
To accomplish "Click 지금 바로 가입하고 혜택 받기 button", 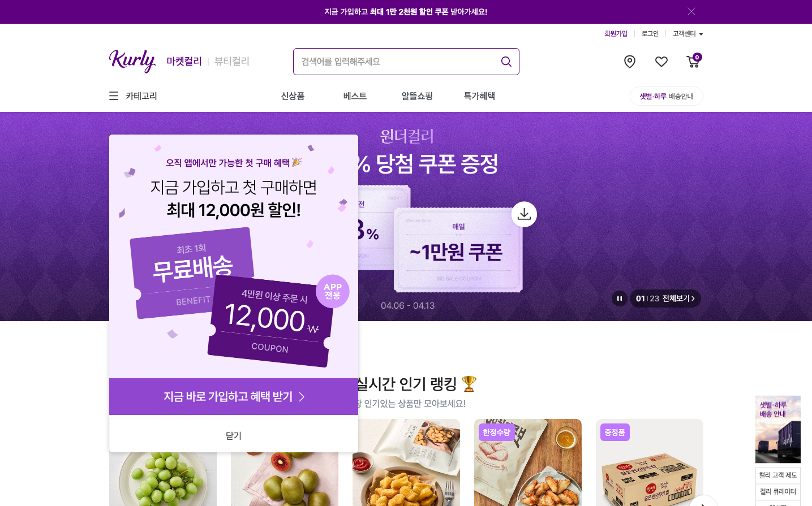I will tap(234, 397).
